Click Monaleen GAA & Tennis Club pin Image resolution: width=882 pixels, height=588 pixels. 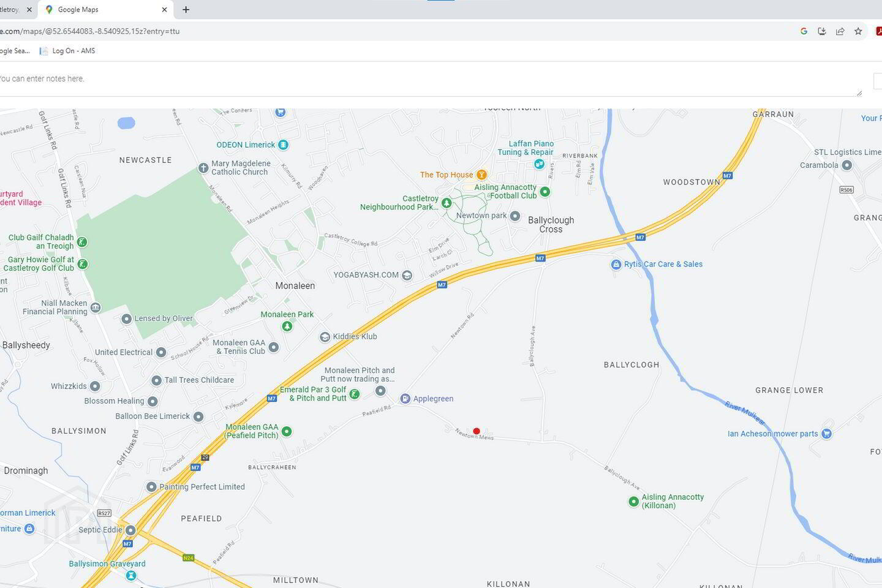tap(274, 347)
